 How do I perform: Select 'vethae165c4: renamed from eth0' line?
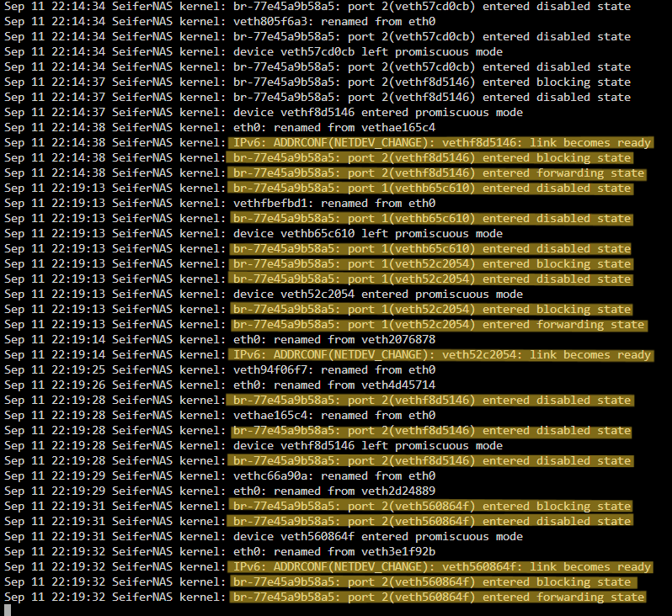pyautogui.click(x=220, y=416)
